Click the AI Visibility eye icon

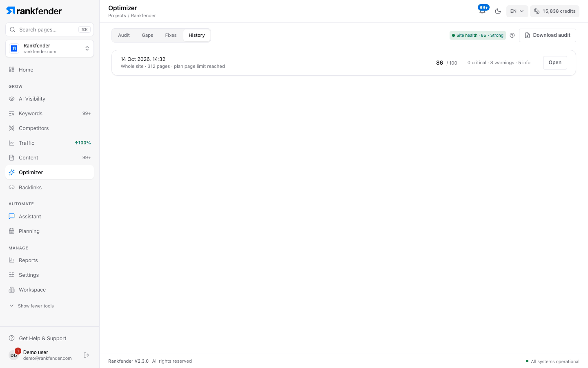(12, 99)
